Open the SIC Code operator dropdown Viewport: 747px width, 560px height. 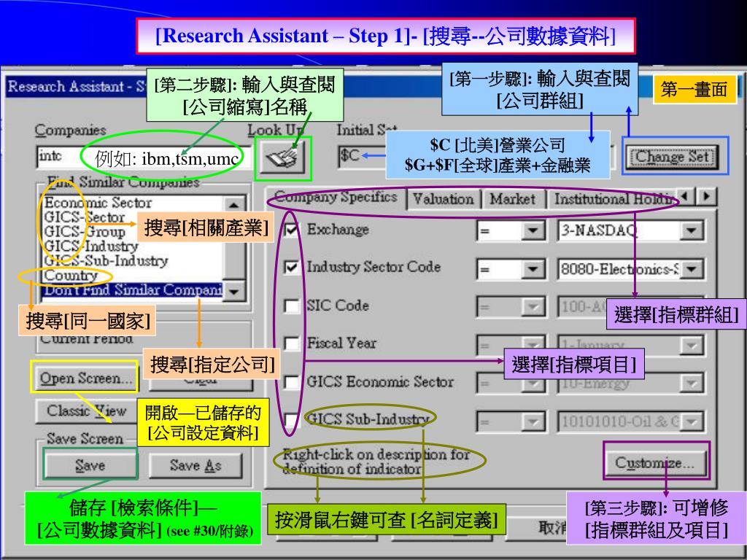point(533,308)
